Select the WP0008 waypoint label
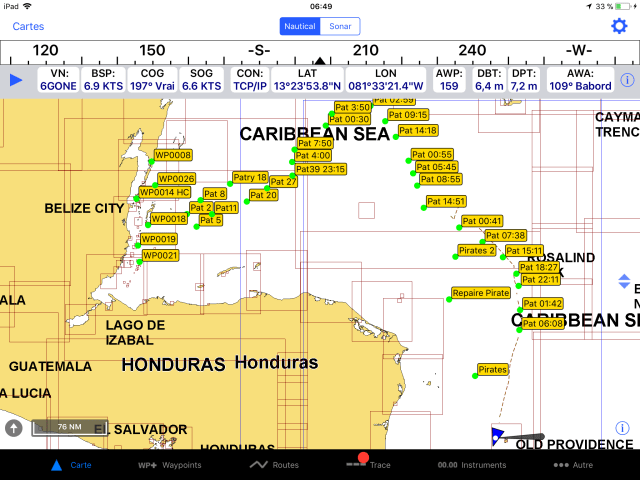The width and height of the screenshot is (640, 480). pos(172,155)
